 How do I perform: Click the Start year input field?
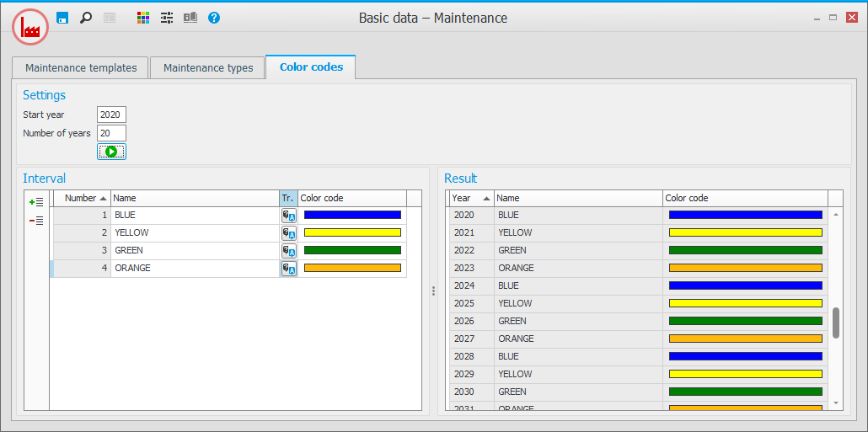point(111,115)
